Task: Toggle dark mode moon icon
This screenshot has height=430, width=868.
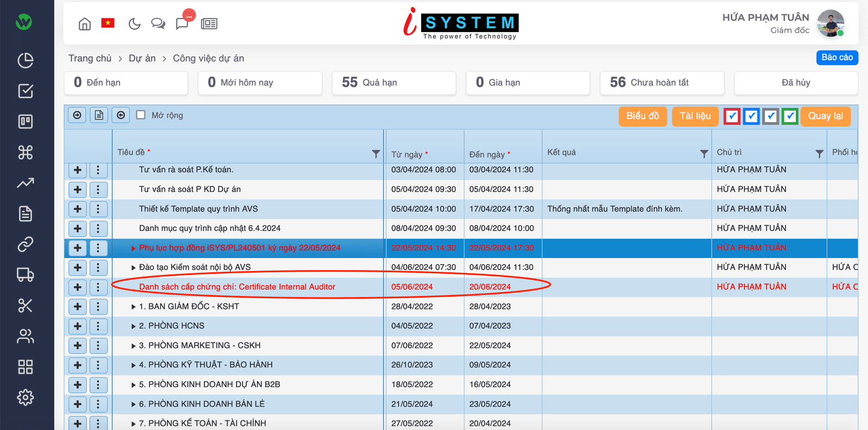Action: coord(134,24)
